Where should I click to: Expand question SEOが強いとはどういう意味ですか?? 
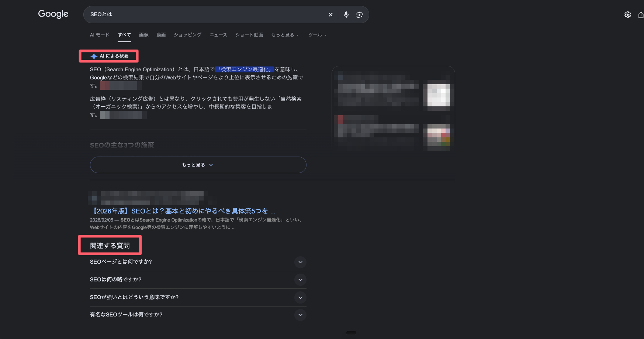click(x=198, y=297)
